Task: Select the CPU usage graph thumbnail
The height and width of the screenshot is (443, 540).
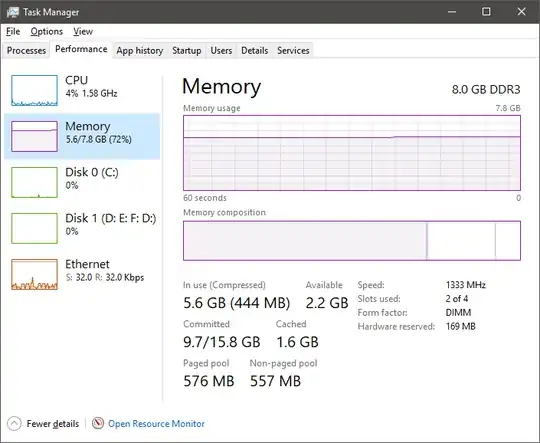Action: coord(34,90)
